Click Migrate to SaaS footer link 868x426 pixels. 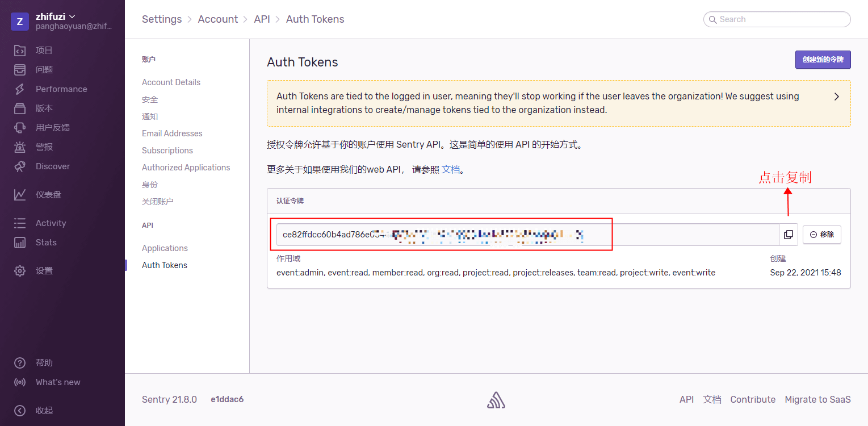[817, 400]
